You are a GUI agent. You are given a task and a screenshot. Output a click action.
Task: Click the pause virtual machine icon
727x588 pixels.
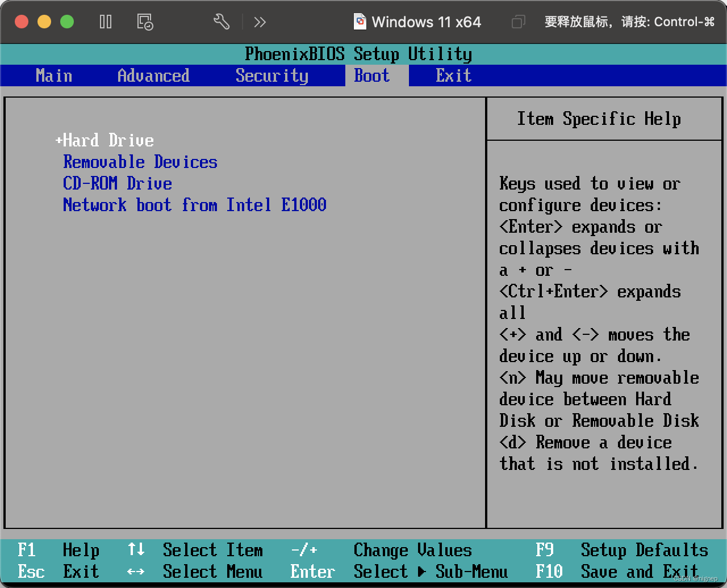tap(106, 22)
